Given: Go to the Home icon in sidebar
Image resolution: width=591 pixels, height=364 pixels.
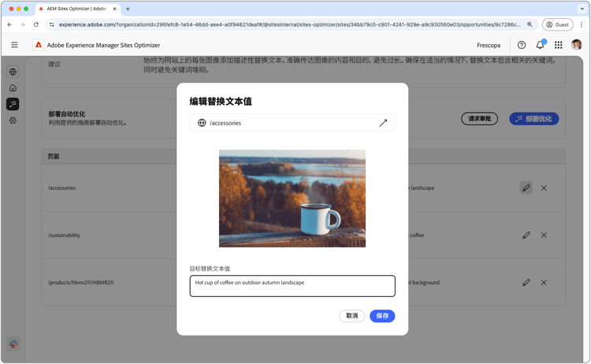Looking at the screenshot, I should click(x=13, y=87).
